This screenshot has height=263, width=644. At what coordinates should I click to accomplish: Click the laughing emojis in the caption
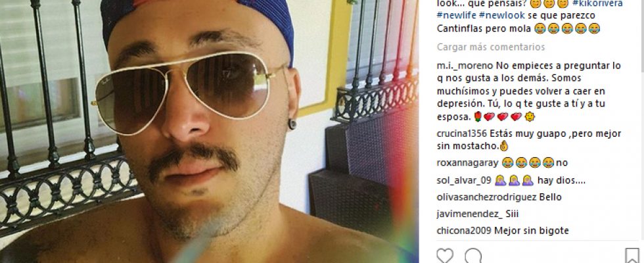pyautogui.click(x=567, y=28)
